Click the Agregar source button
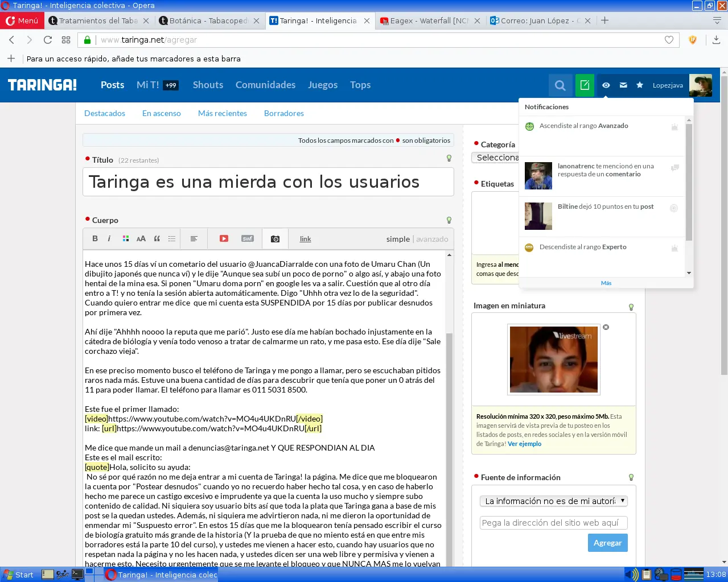Screen dimensions: 728x582 coord(607,543)
